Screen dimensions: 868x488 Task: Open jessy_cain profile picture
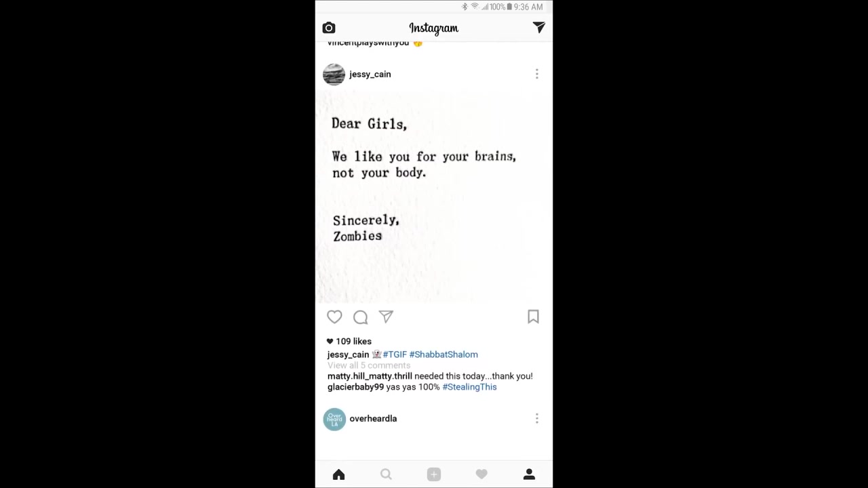[334, 74]
